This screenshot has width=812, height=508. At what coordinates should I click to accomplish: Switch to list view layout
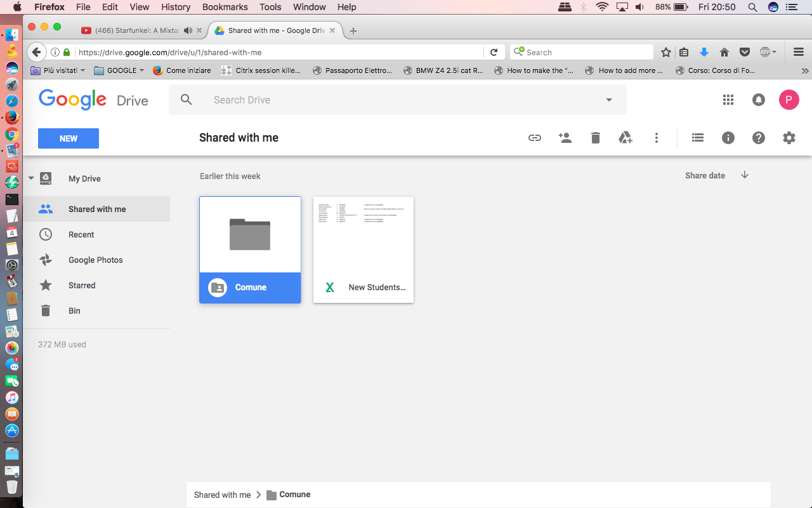click(698, 138)
